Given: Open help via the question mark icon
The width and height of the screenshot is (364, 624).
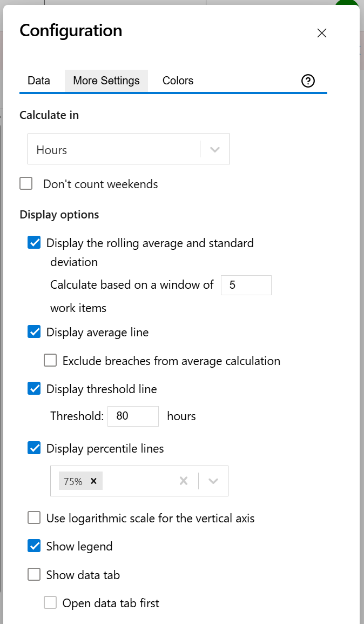Looking at the screenshot, I should 308,81.
